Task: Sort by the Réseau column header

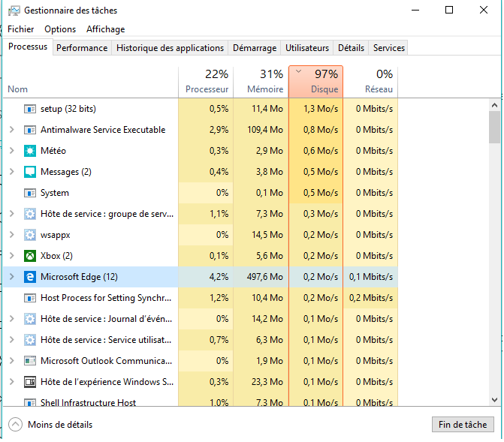Action: click(x=370, y=83)
